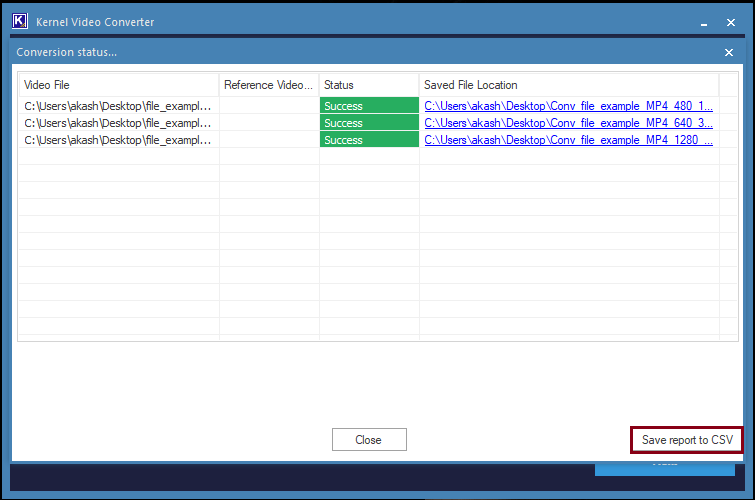Open saved file link ending MP4_640_3...

pos(568,123)
